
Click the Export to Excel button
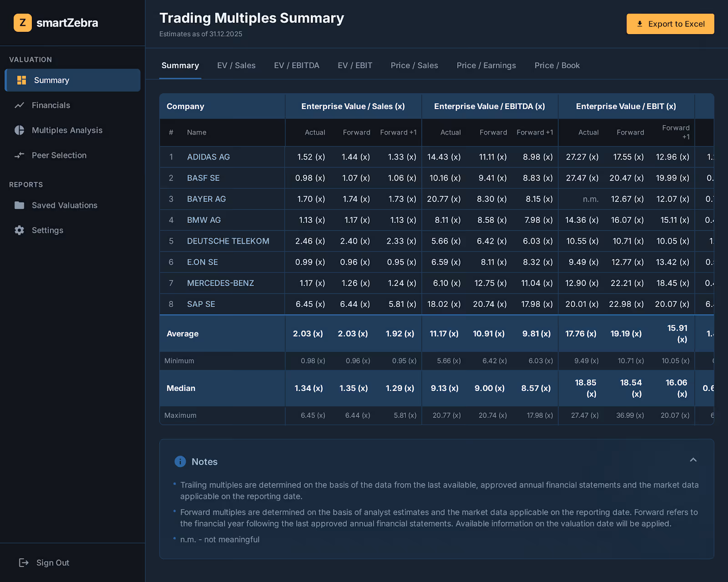point(670,24)
